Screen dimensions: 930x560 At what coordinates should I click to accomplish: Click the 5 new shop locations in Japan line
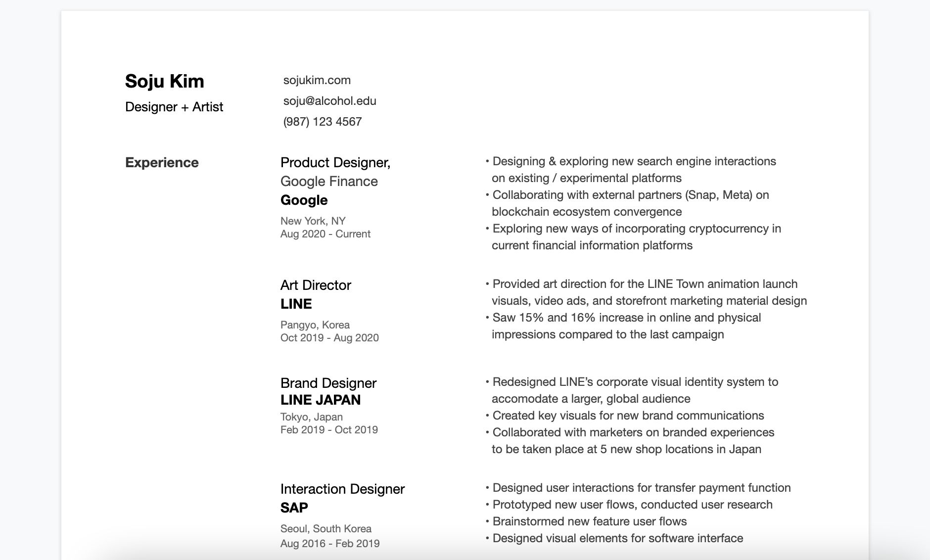(x=626, y=449)
